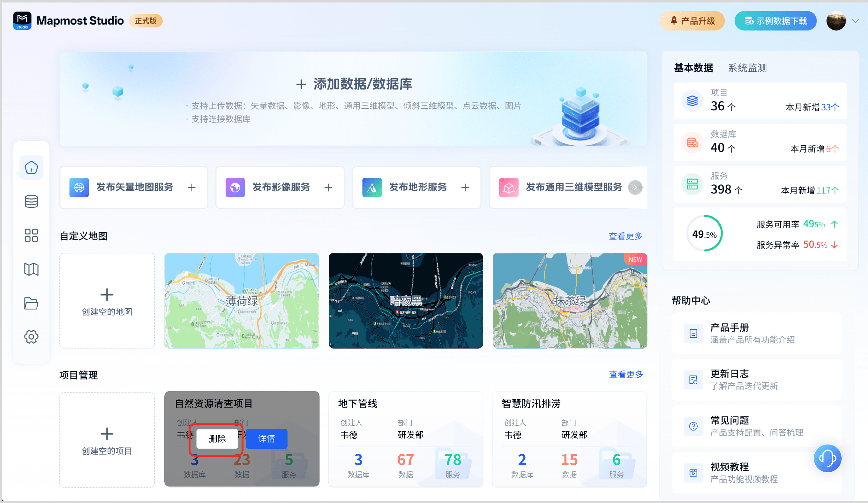Click the 详情 button on project card
The image size is (868, 503).
[x=266, y=439]
